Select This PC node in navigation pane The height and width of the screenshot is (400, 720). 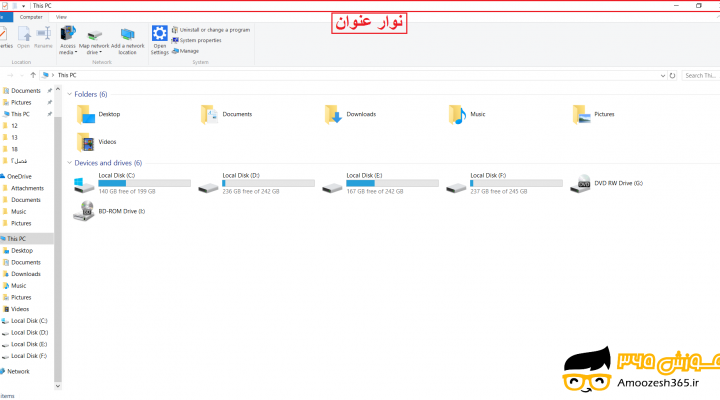pos(17,239)
